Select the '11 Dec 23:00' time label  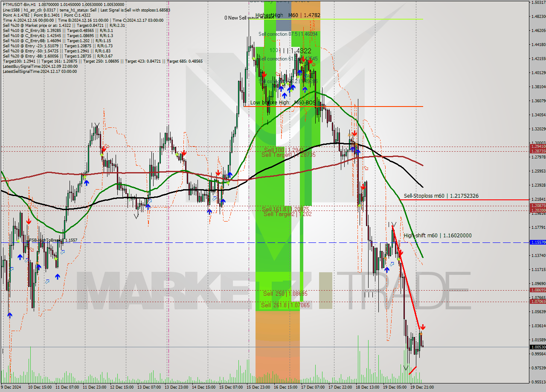tap(95, 387)
